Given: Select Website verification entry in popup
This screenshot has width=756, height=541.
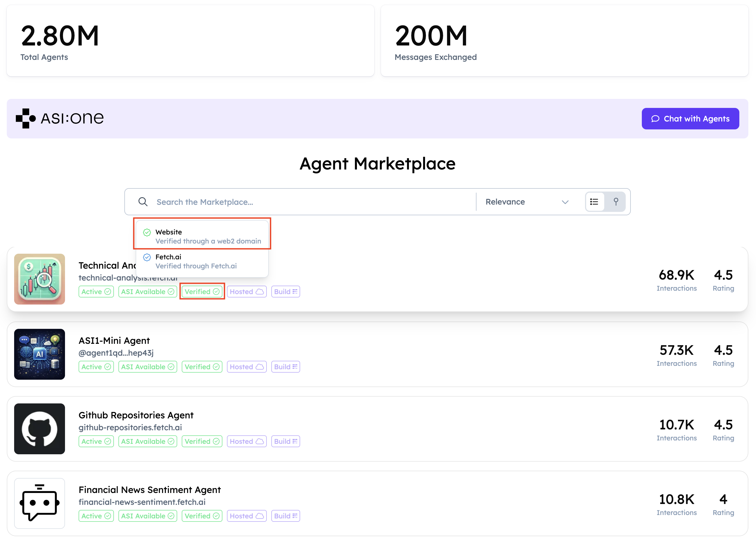Looking at the screenshot, I should point(202,236).
